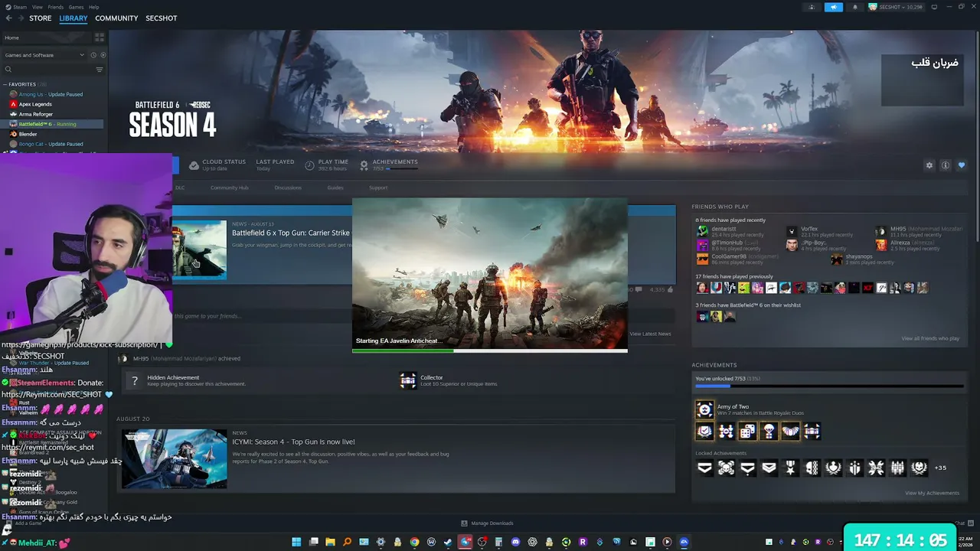Open friend dentaristt's avatar
This screenshot has width=980, height=551.
click(702, 231)
